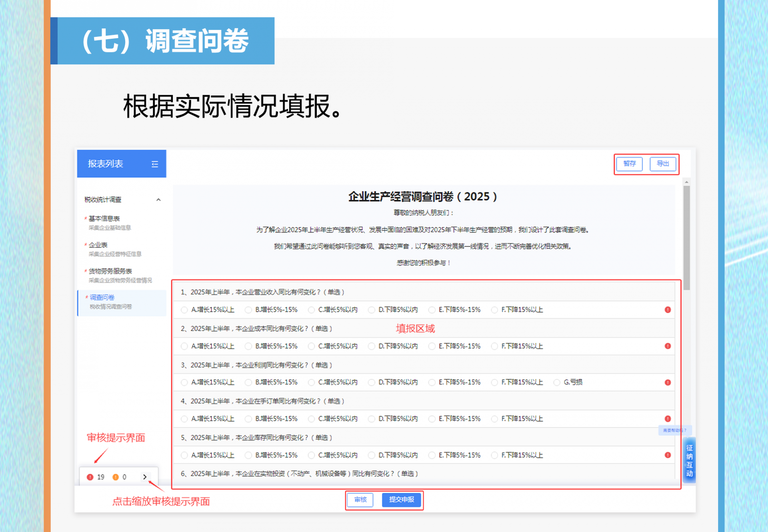768x532 pixels.
Task: Open the 基本信息表 report item
Action: [104, 219]
